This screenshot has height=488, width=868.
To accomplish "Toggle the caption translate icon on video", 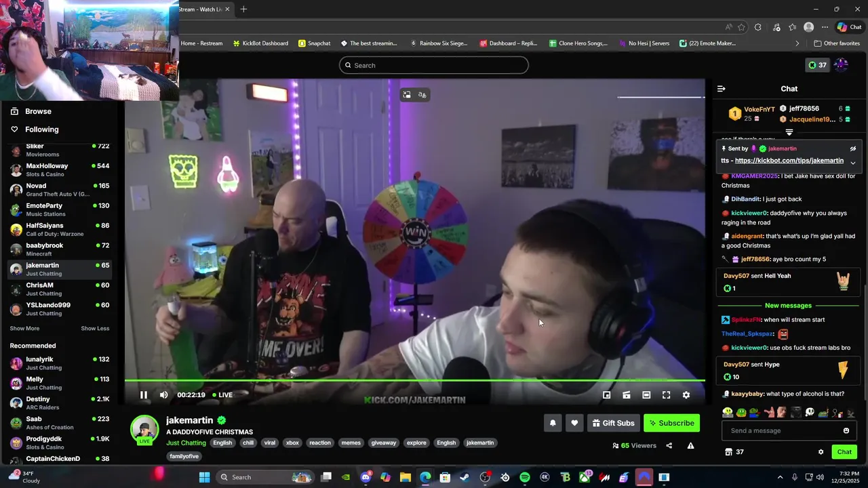I will coord(422,95).
